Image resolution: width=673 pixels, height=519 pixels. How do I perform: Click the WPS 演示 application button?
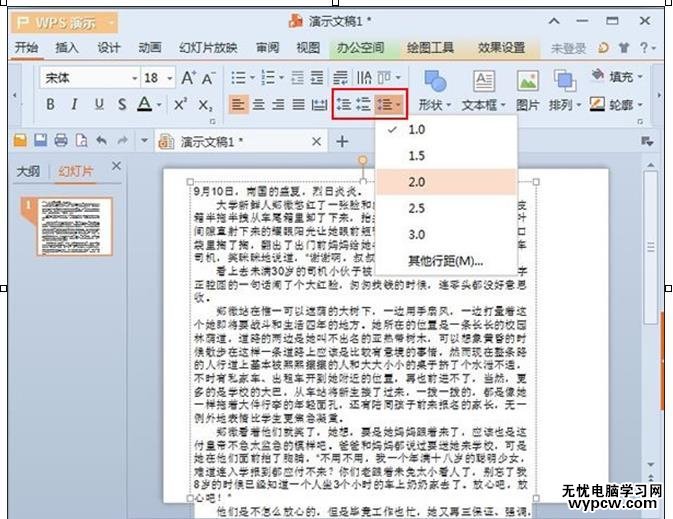coord(64,23)
